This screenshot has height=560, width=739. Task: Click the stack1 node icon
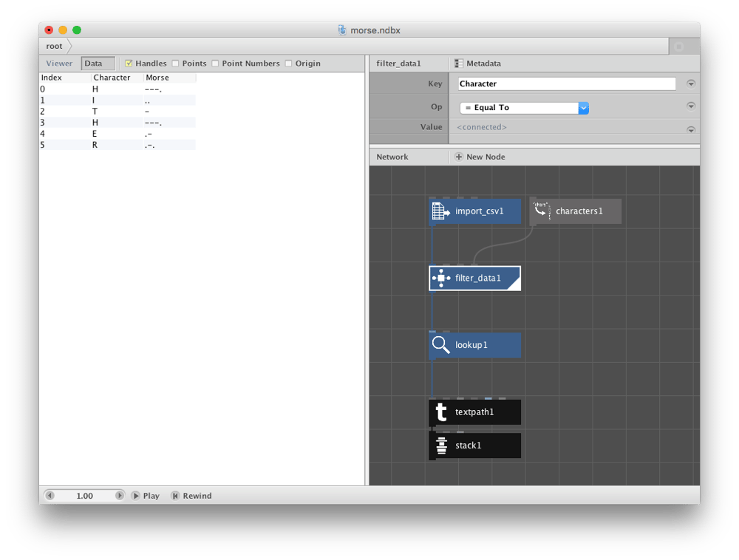[x=441, y=445]
